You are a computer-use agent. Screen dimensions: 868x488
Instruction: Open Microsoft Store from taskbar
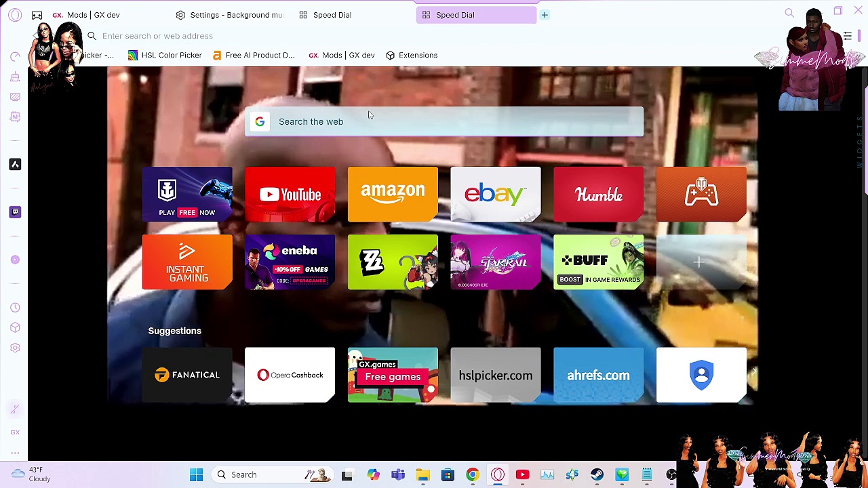tap(448, 474)
